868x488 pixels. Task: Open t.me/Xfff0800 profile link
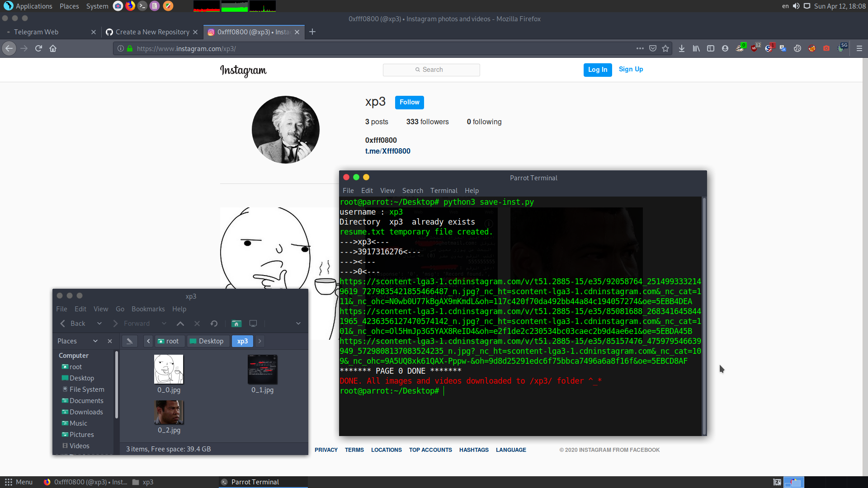pos(387,151)
